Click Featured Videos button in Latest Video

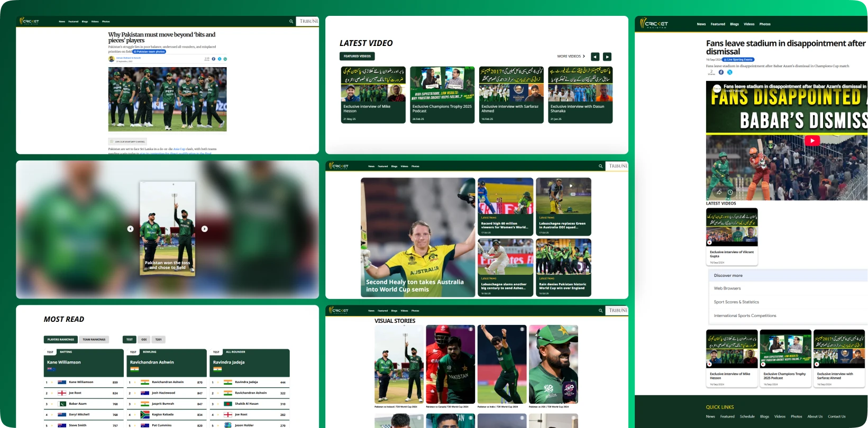(x=357, y=56)
